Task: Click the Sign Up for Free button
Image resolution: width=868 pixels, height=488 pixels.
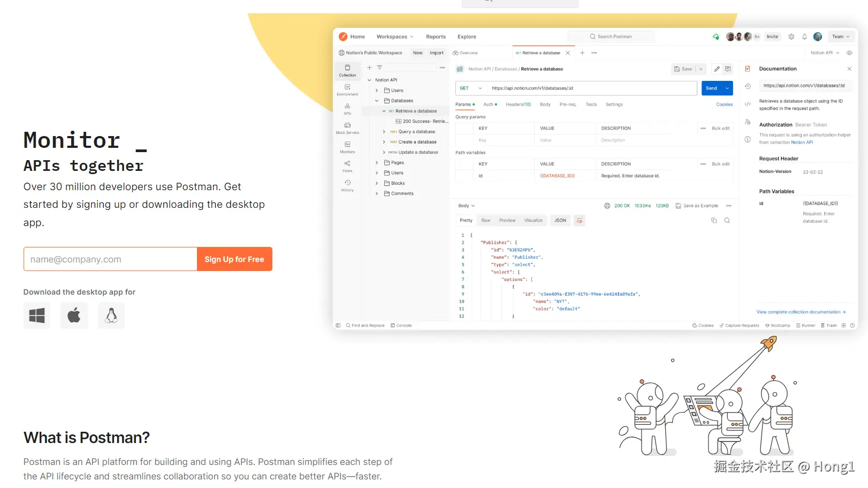Action: pyautogui.click(x=234, y=259)
